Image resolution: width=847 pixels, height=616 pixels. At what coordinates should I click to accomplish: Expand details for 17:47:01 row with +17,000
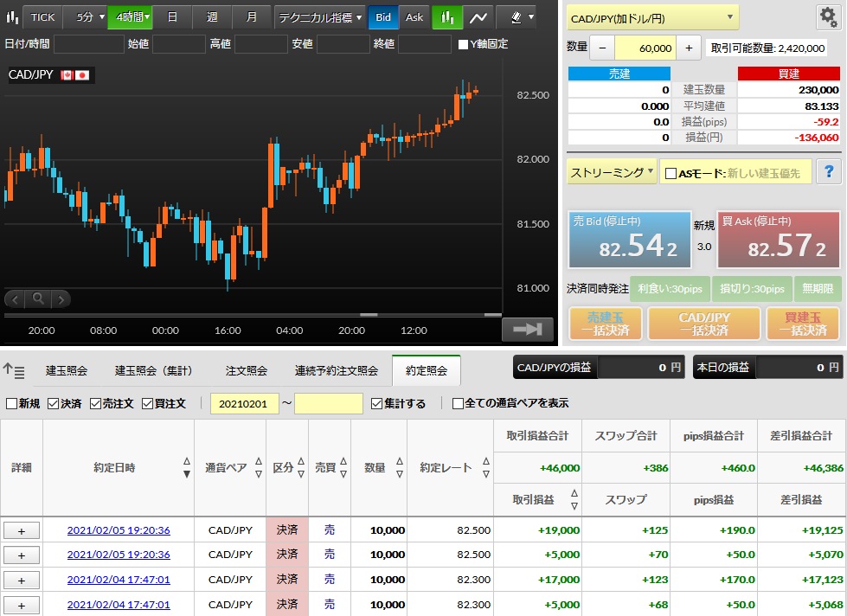(22, 580)
